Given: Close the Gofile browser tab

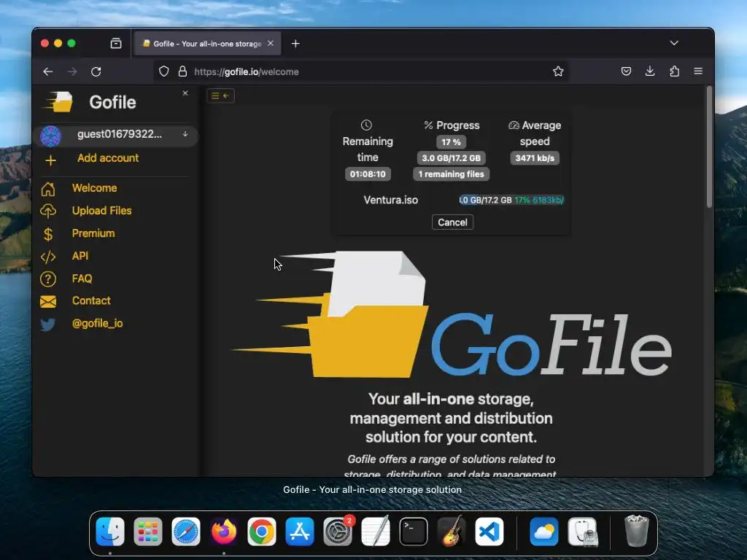Looking at the screenshot, I should (x=271, y=43).
